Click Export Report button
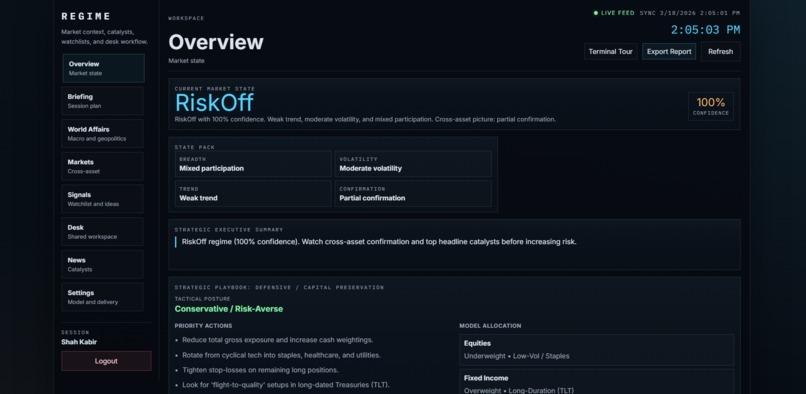The width and height of the screenshot is (806, 394). click(669, 51)
